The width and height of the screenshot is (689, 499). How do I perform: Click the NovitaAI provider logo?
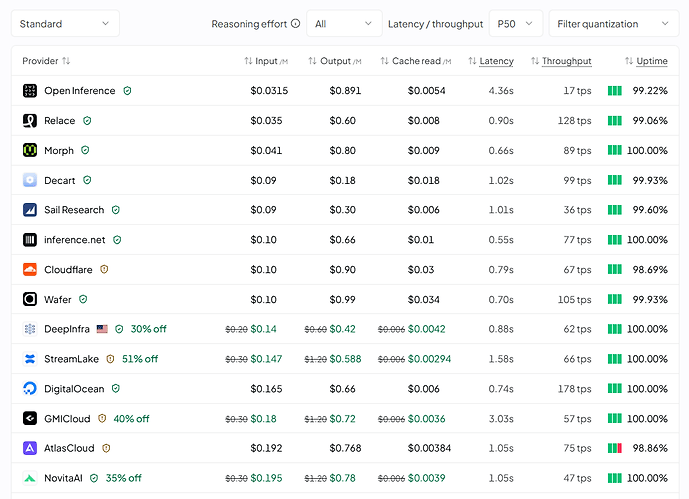pos(30,478)
